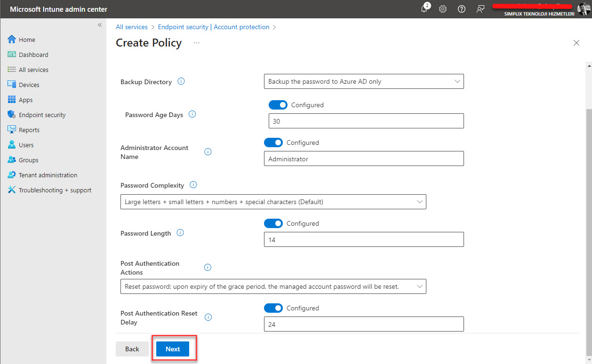Click info icon beside Administrator Account Name
The width and height of the screenshot is (592, 364).
coord(208,151)
